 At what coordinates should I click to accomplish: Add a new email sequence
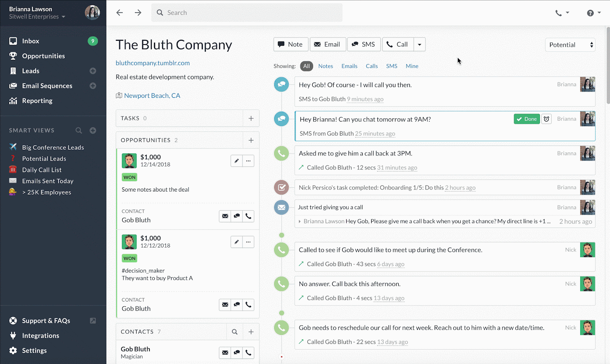coord(93,86)
